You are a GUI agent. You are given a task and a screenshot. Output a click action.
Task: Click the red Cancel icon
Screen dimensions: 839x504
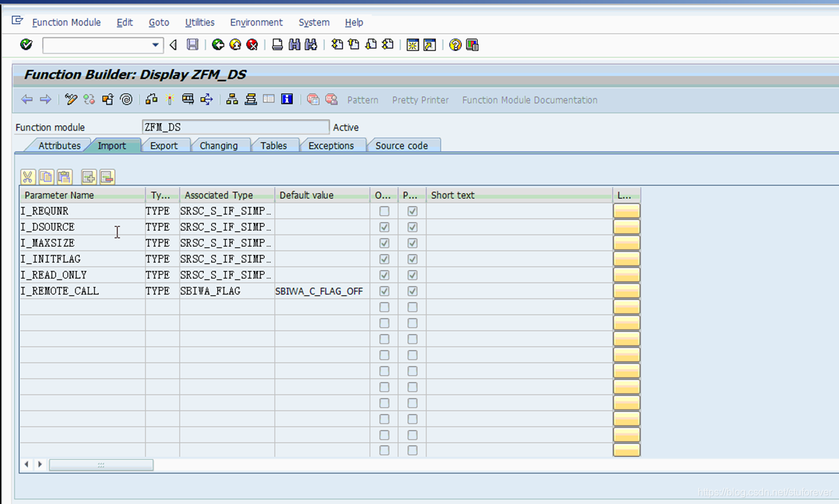coord(252,44)
